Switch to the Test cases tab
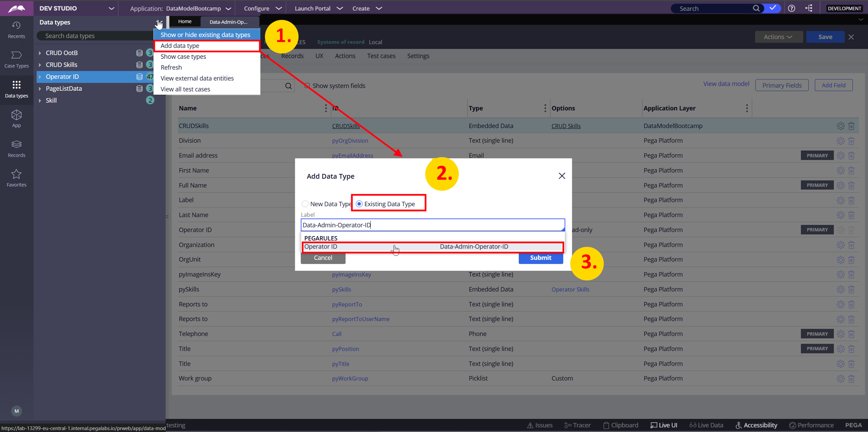Screen dimensions: 868x432 381,56
